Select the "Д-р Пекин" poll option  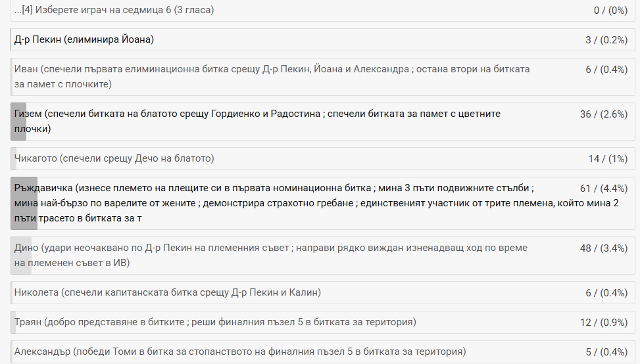(x=84, y=40)
